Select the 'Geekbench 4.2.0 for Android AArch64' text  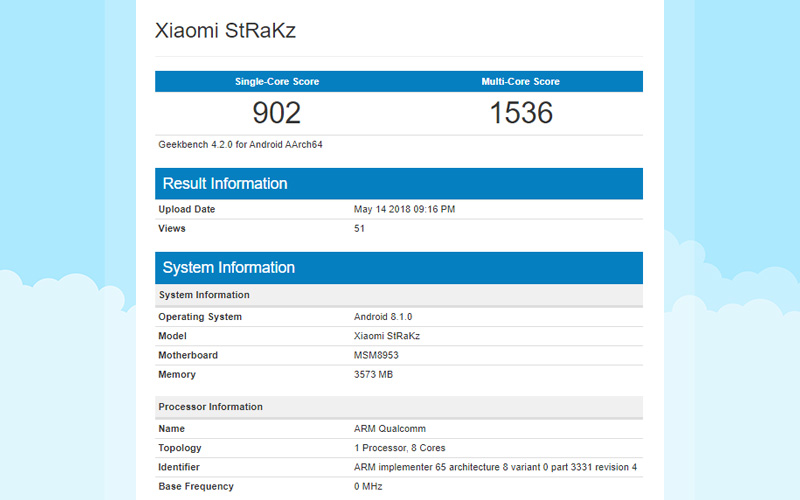(x=240, y=145)
